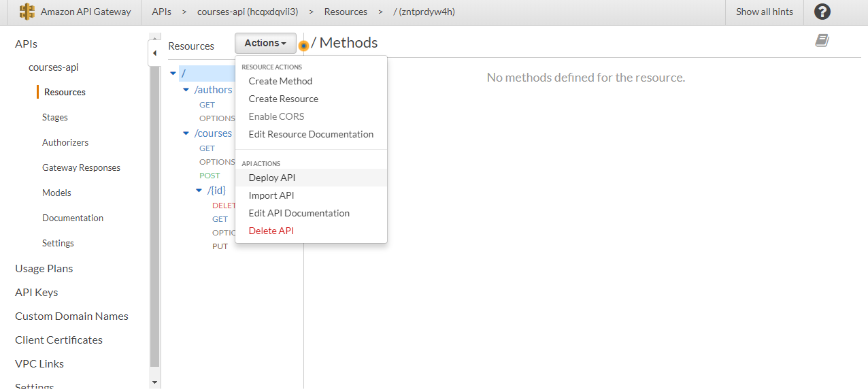Click the sidebar scrollbar down arrow
The width and height of the screenshot is (868, 392).
coord(154,383)
